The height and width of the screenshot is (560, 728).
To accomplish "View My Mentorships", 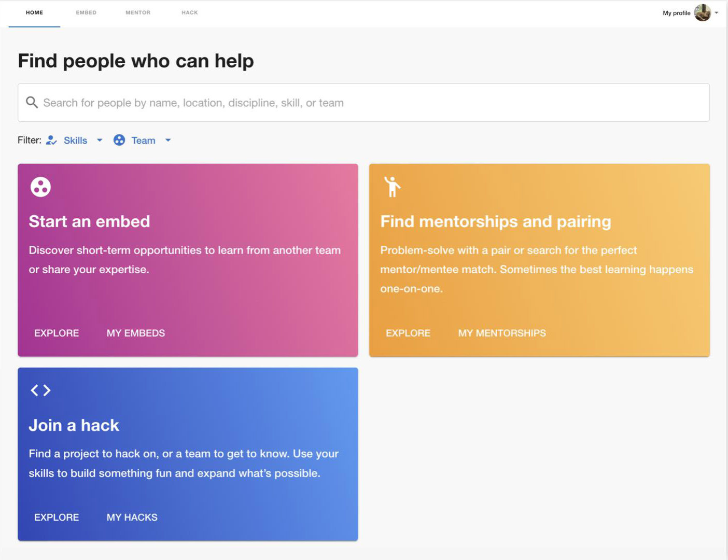I will click(x=502, y=333).
